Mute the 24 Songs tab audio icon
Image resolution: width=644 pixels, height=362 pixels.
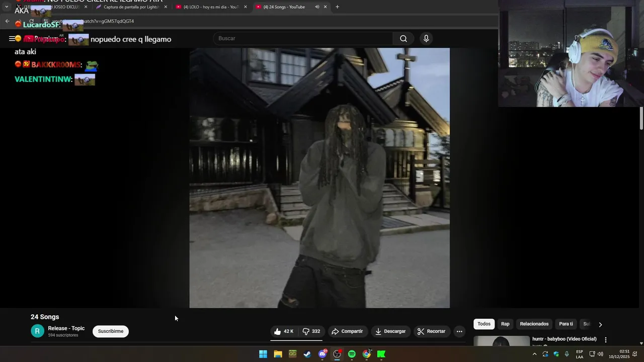317,7
